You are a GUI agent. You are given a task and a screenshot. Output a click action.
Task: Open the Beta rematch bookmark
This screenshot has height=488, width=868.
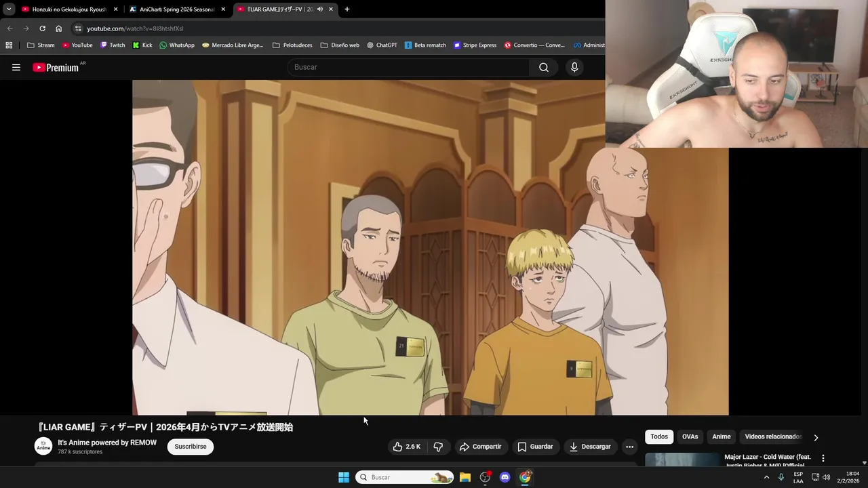point(425,45)
